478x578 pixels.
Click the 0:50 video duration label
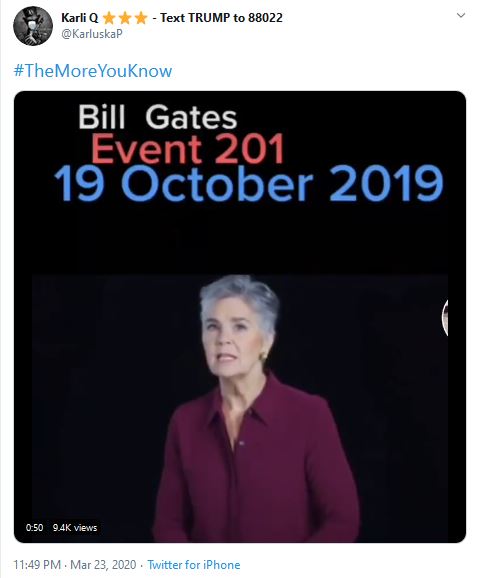(x=34, y=527)
